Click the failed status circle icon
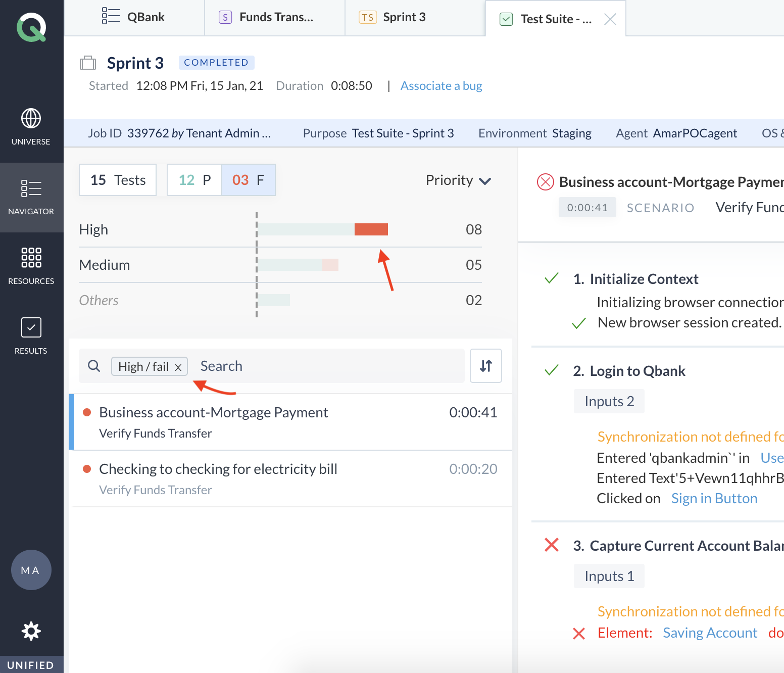This screenshot has height=673, width=784. click(546, 182)
